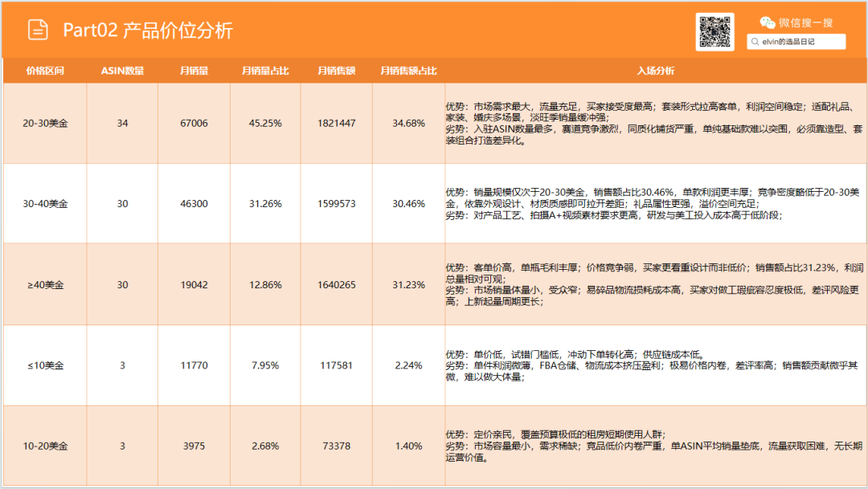868x489 pixels.
Task: Click sales share cell '45.25%'
Action: click(x=265, y=124)
